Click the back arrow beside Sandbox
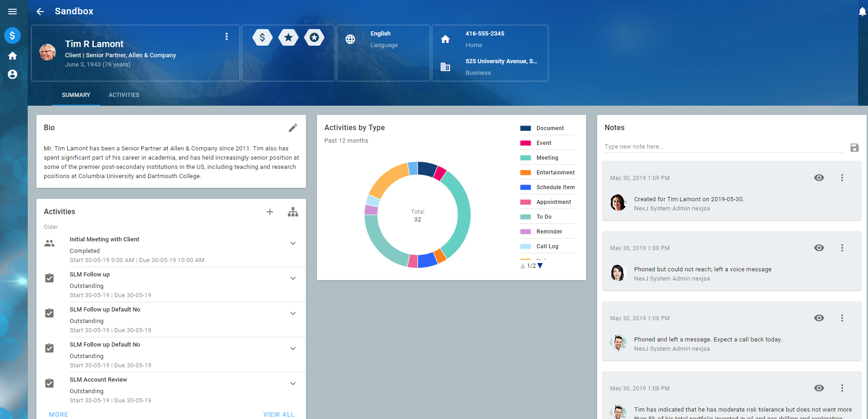The height and width of the screenshot is (419, 868). pos(40,12)
